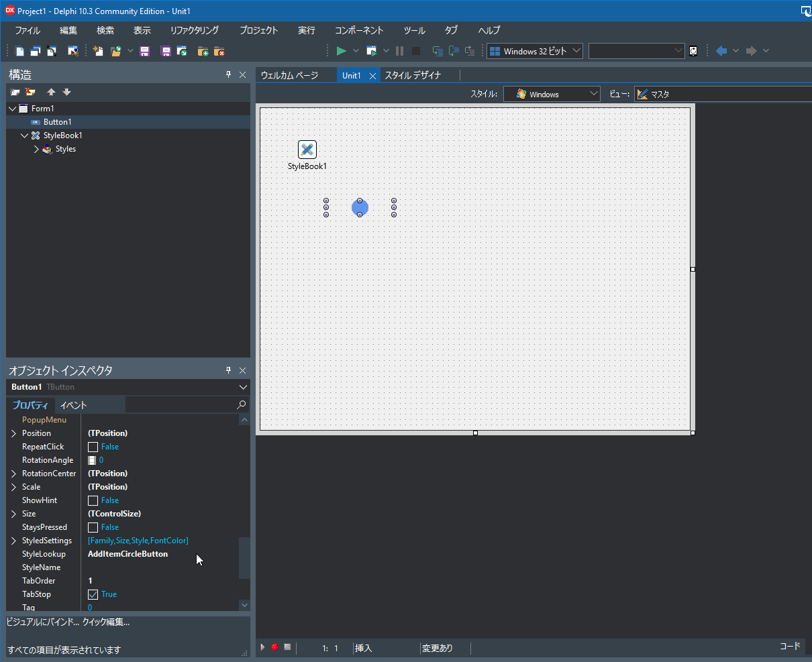Collapse the StyleBook1 tree node

pyautogui.click(x=25, y=135)
